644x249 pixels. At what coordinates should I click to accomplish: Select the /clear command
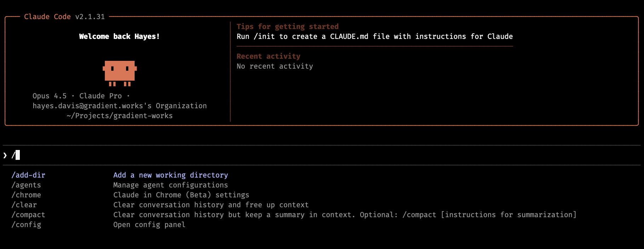click(x=24, y=205)
